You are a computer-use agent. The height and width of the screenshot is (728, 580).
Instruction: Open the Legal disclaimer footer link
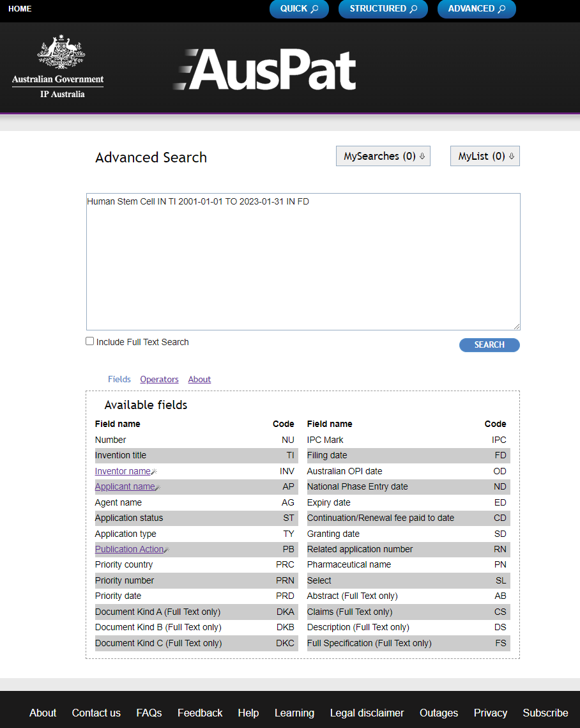pyautogui.click(x=367, y=713)
